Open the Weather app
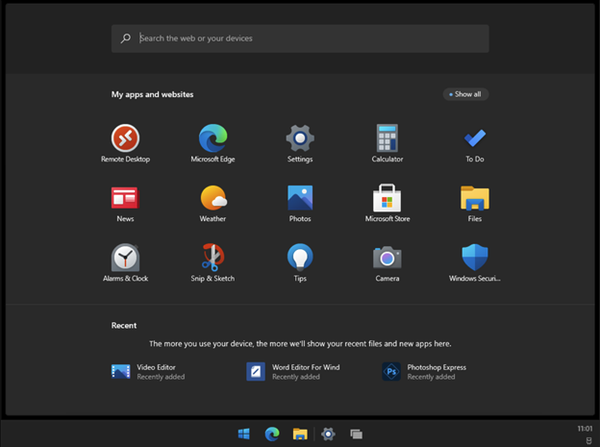Screen dimensions: 600x447 (213, 203)
